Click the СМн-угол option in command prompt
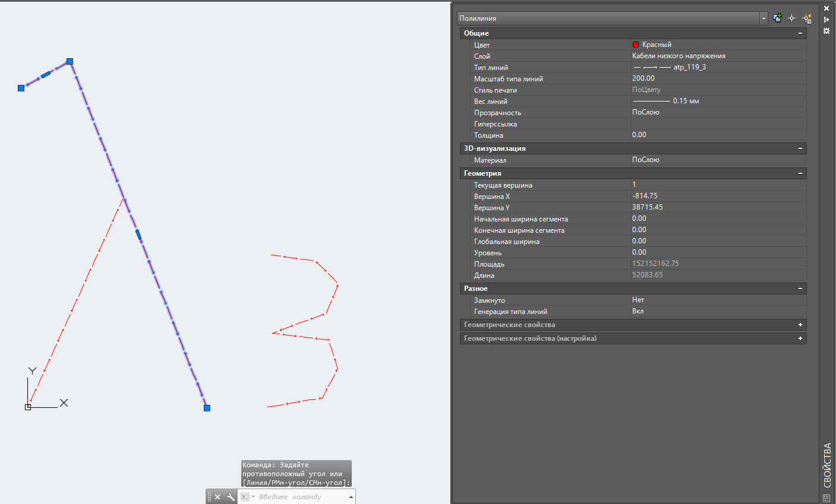 coord(327,483)
